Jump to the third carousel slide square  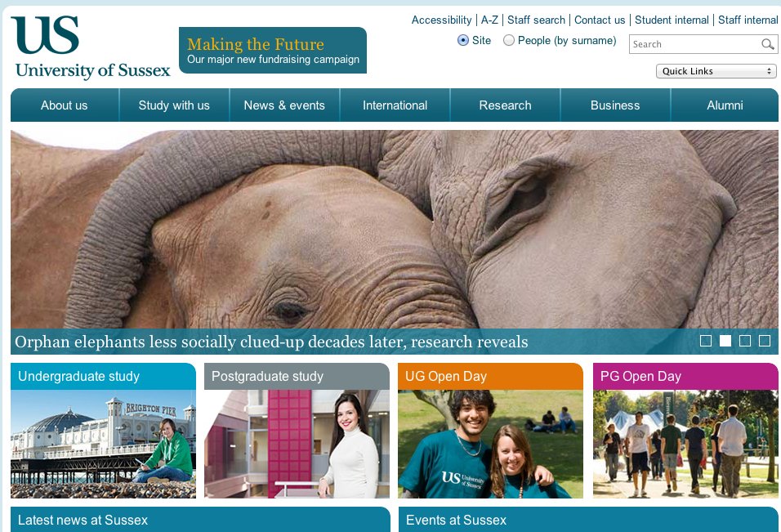(x=745, y=341)
